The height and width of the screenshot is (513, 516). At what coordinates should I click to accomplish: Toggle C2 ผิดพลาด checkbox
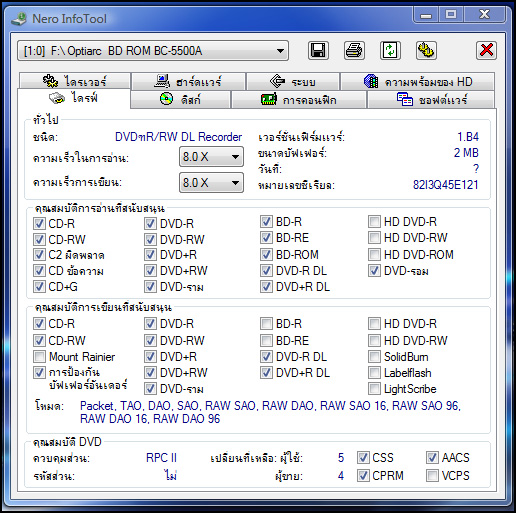(x=39, y=255)
